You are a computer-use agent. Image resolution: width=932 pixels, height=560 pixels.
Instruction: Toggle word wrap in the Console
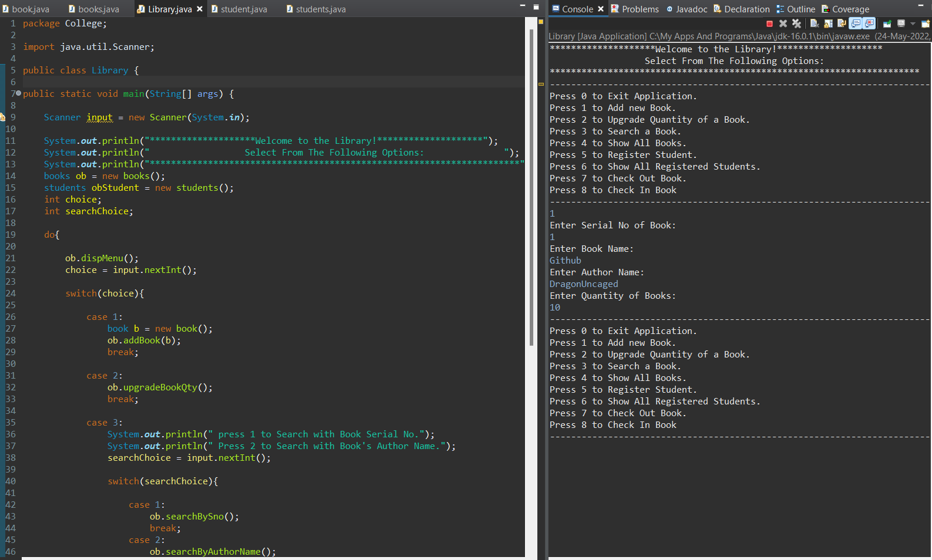point(842,23)
